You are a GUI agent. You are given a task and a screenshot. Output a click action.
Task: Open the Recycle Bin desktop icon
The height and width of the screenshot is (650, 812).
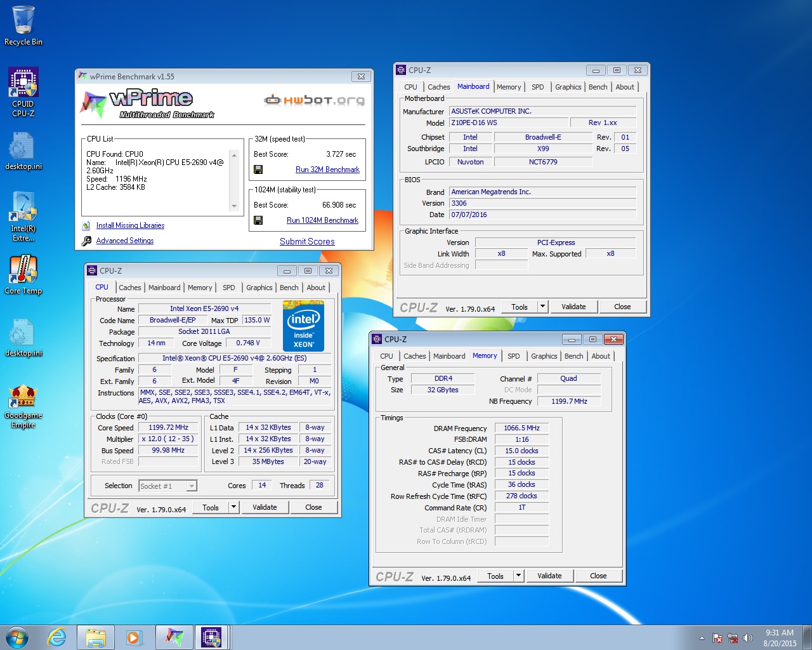pyautogui.click(x=23, y=25)
